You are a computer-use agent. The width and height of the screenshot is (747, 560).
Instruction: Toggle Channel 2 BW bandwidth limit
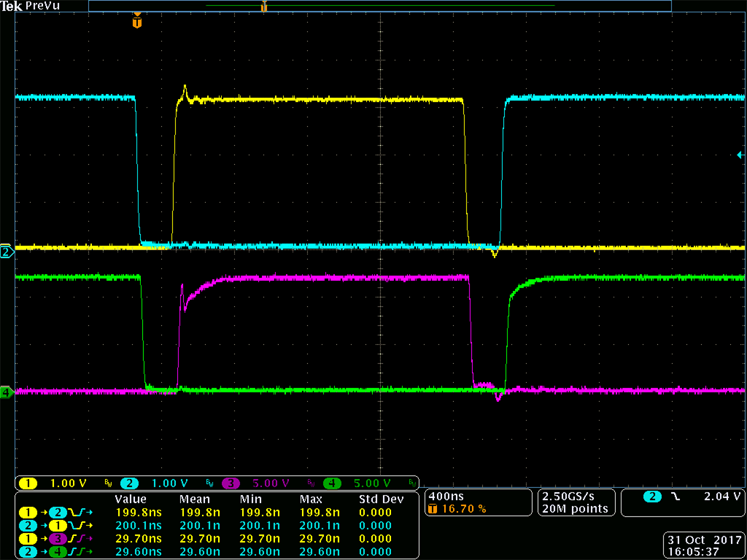pyautogui.click(x=209, y=483)
